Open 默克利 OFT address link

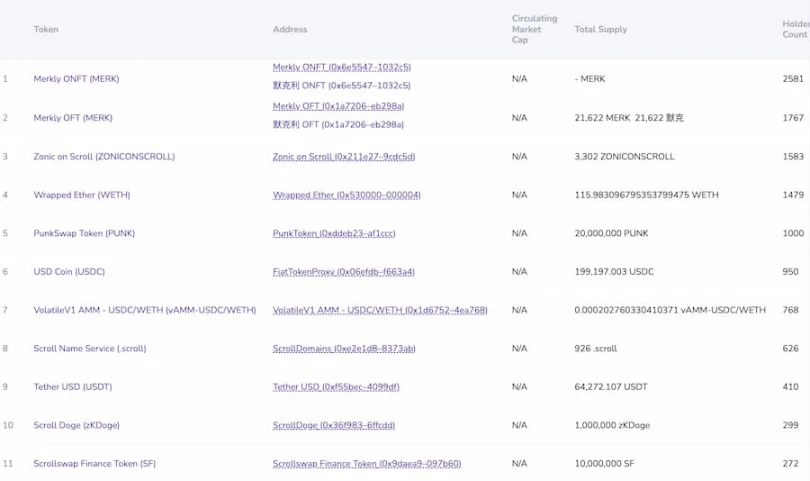click(338, 125)
